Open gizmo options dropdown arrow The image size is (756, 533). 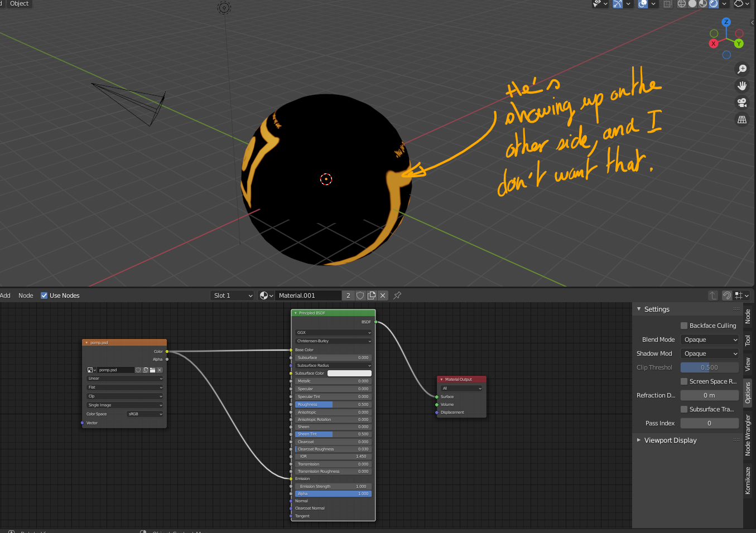[628, 3]
